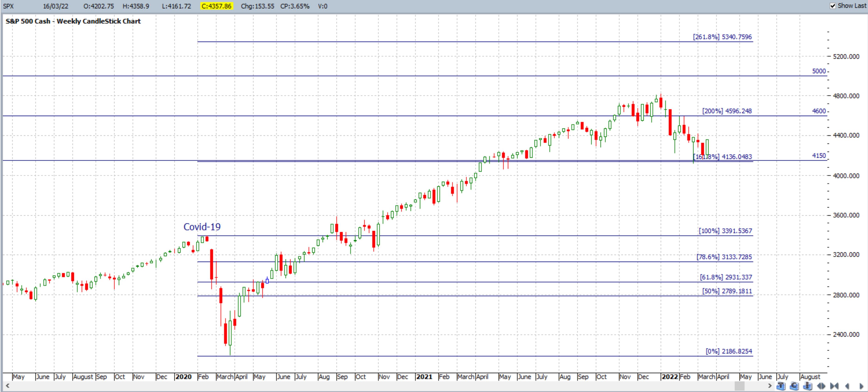Screen dimensions: 868x392
Task: Click the horizontal scrollbar thumb
Action: (x=740, y=386)
